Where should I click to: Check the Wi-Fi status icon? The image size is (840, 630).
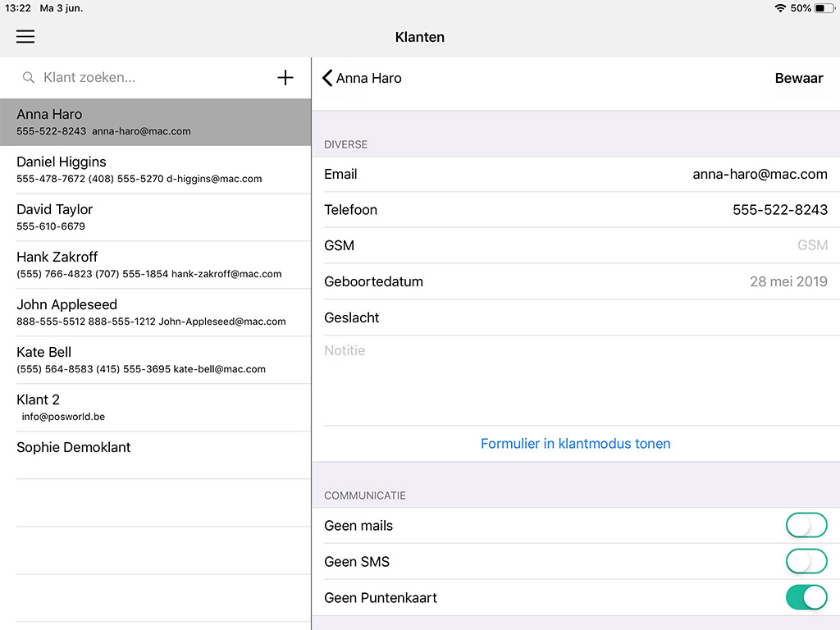[x=780, y=8]
